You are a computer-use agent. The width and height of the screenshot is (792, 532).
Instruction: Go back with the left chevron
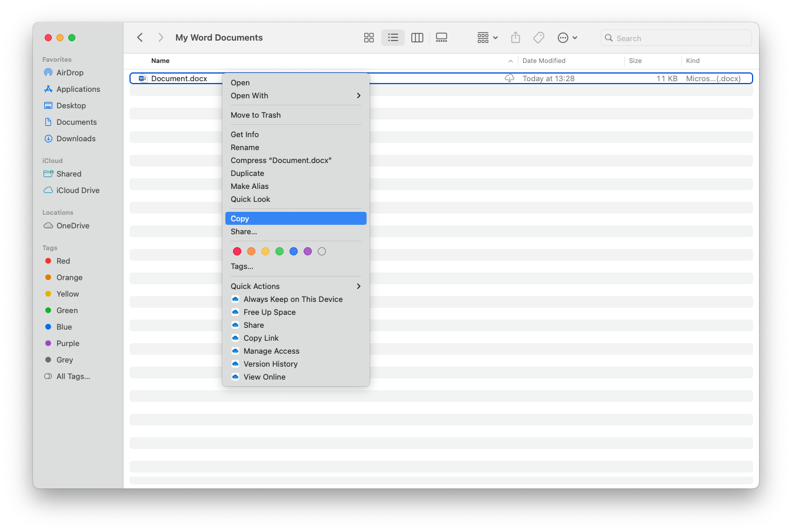[140, 38]
